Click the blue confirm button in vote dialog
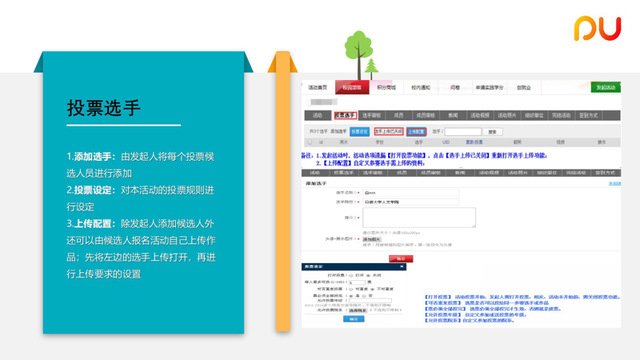Screen dimensions: 640x360 coord(353,319)
